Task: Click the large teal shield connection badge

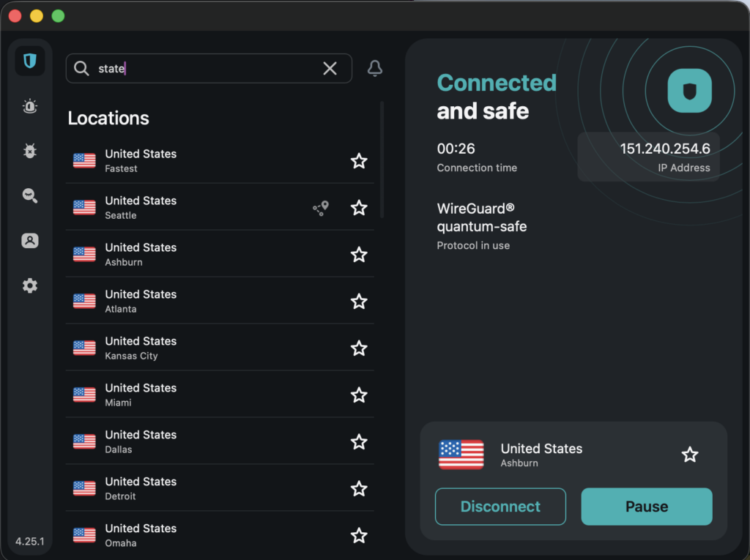Action: tap(689, 91)
